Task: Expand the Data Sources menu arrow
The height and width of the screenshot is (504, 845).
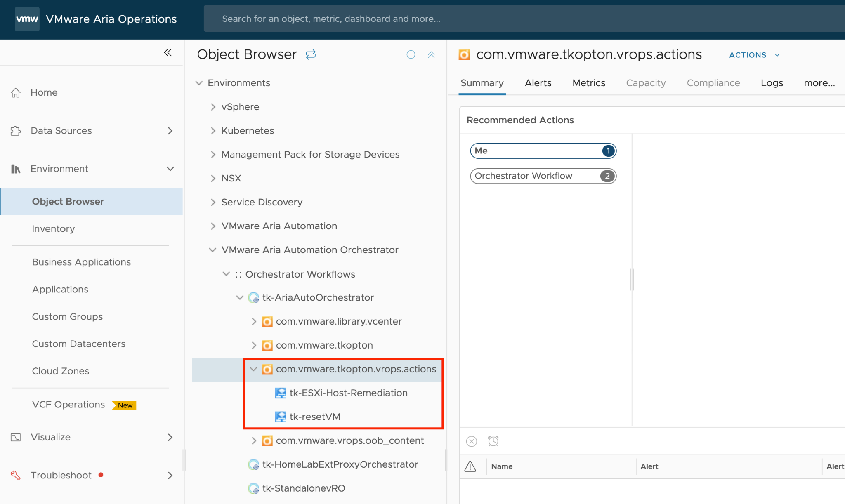Action: coord(170,131)
